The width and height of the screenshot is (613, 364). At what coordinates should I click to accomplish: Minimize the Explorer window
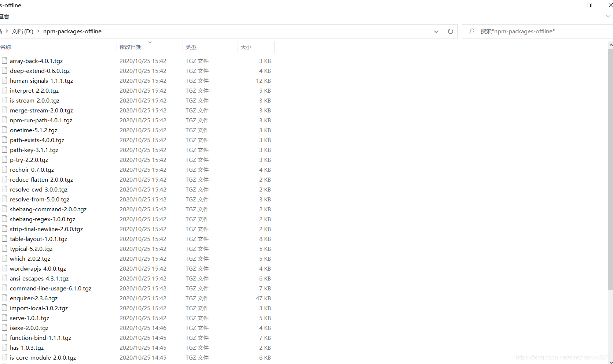(x=568, y=5)
